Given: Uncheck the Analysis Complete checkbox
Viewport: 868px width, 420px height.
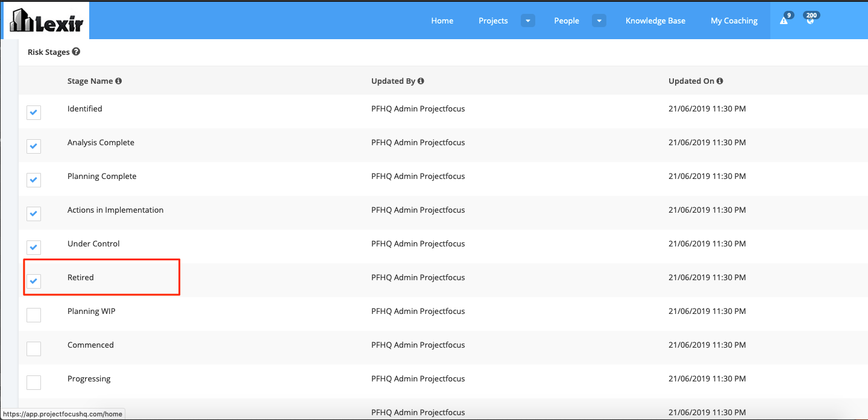Looking at the screenshot, I should click(x=34, y=146).
